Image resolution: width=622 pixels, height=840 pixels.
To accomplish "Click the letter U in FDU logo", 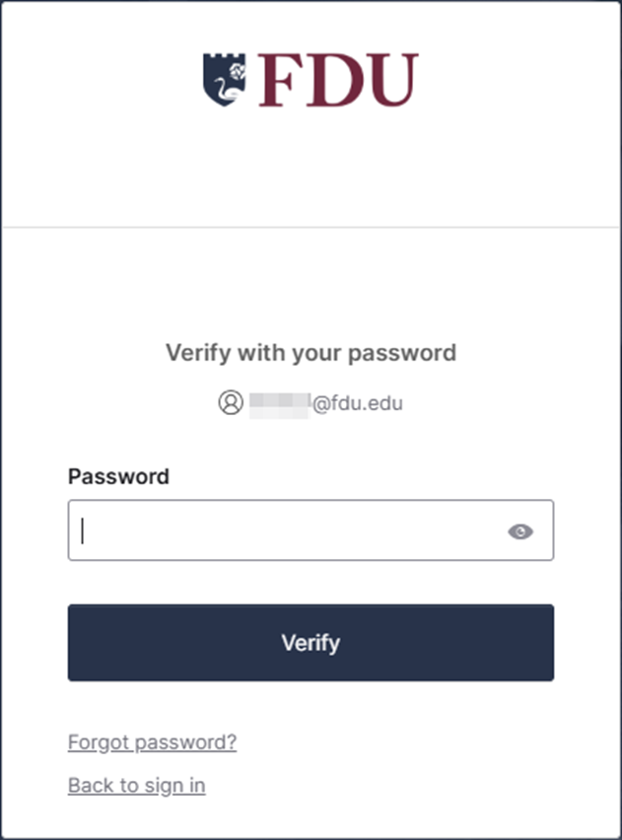I will [384, 81].
